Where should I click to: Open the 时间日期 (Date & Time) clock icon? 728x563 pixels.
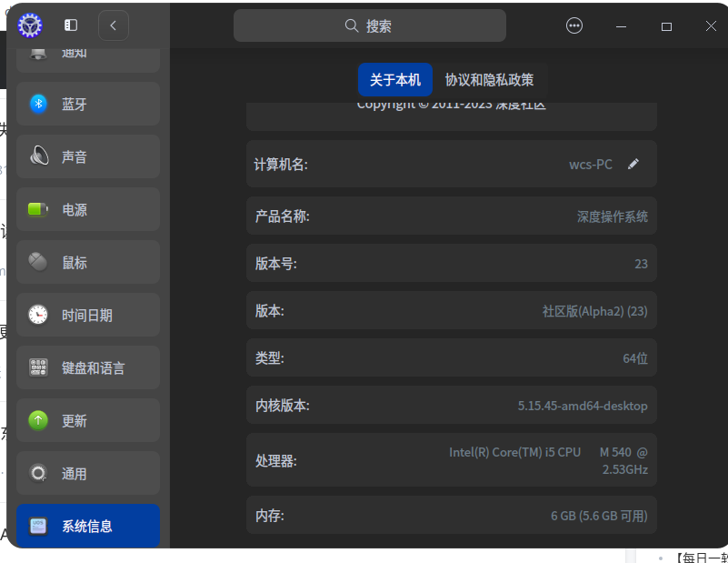[x=38, y=315]
